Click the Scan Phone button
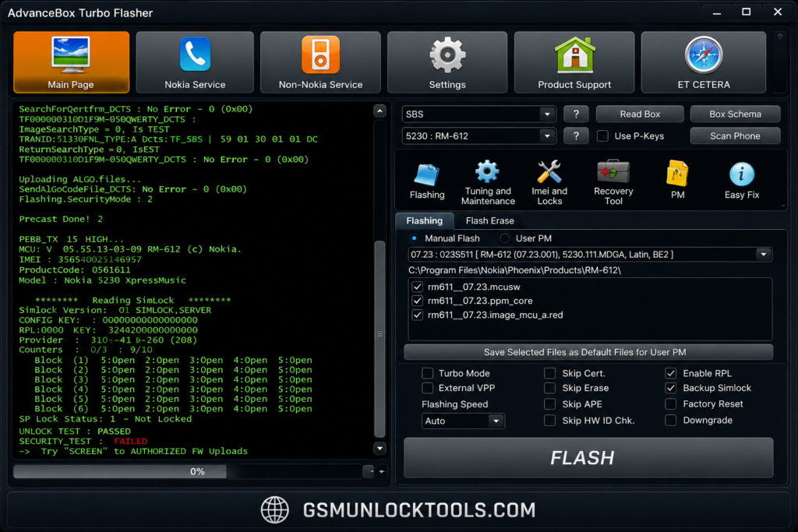The height and width of the screenshot is (532, 798). pyautogui.click(x=735, y=136)
